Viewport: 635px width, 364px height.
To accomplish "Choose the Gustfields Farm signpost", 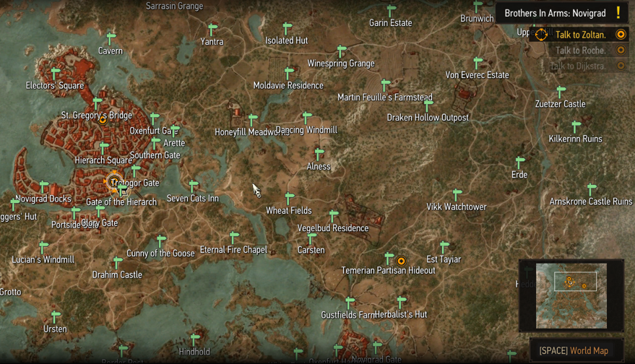I will coord(350,303).
